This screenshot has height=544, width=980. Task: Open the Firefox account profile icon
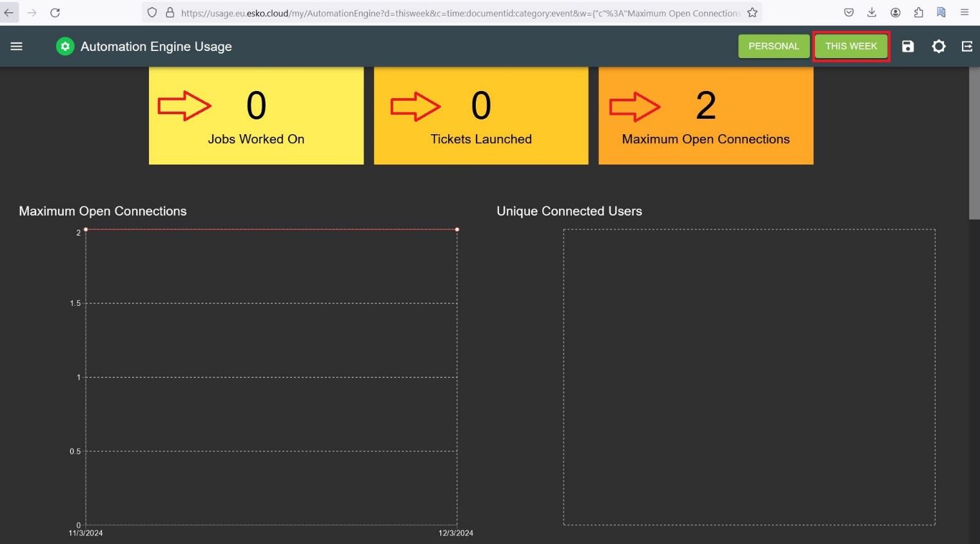(895, 12)
